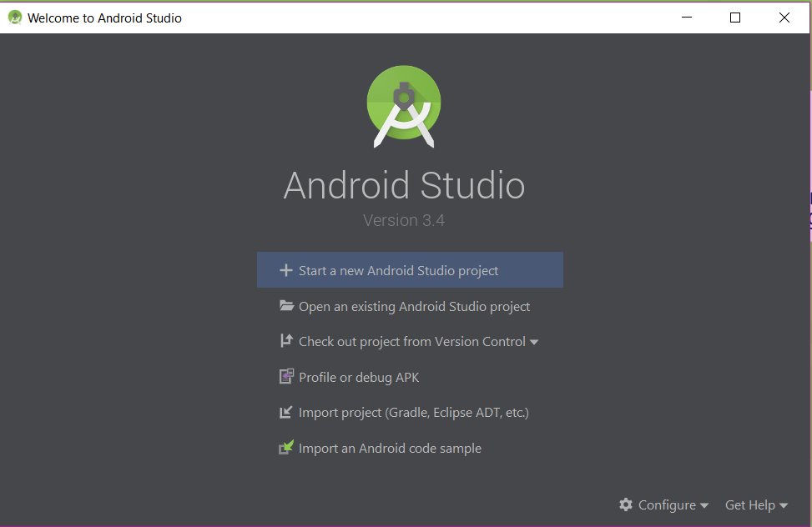
Task: Open an existing Android Studio project
Action: pyautogui.click(x=414, y=307)
